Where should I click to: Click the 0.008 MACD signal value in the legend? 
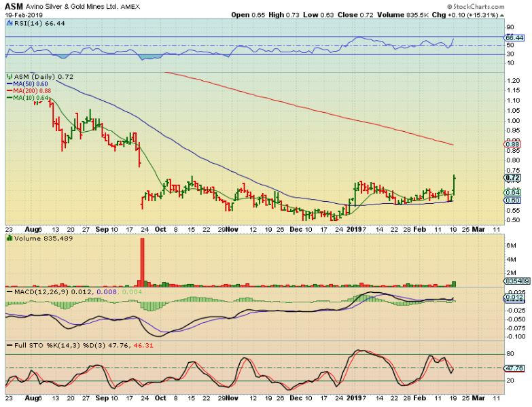pyautogui.click(x=107, y=292)
